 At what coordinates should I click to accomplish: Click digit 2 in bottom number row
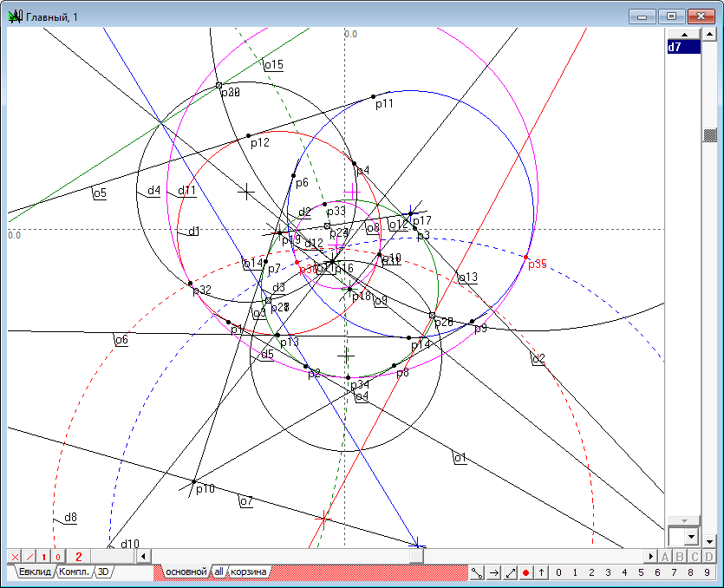591,572
